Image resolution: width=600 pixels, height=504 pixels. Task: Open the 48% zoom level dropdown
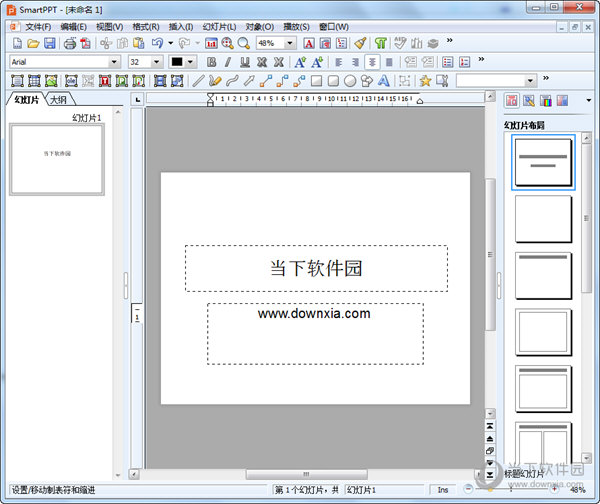coord(290,43)
